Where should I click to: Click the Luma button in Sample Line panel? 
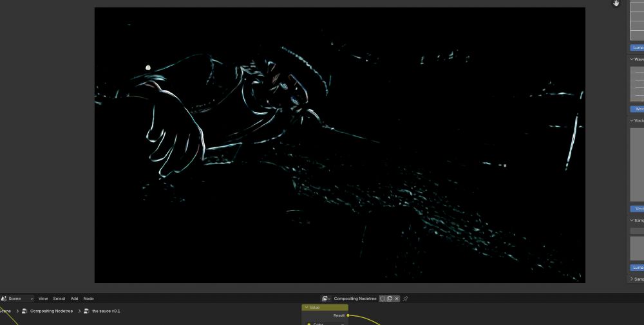coord(637,268)
